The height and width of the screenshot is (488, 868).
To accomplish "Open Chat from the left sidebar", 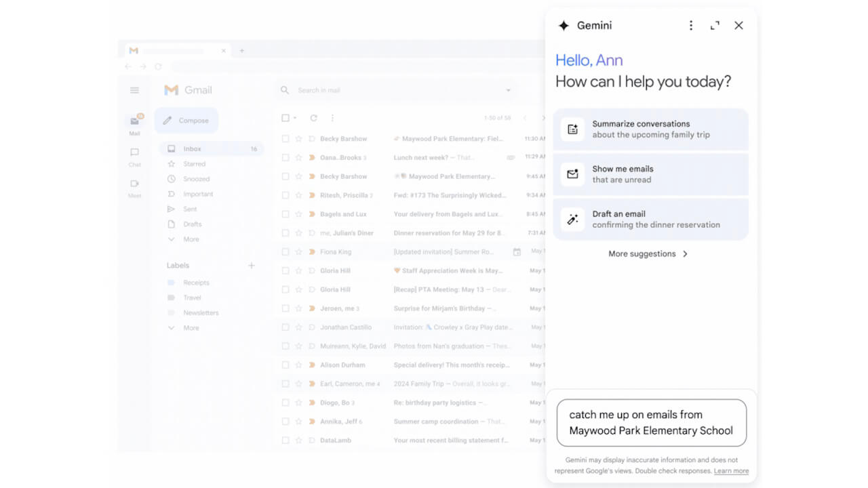I will 134,152.
